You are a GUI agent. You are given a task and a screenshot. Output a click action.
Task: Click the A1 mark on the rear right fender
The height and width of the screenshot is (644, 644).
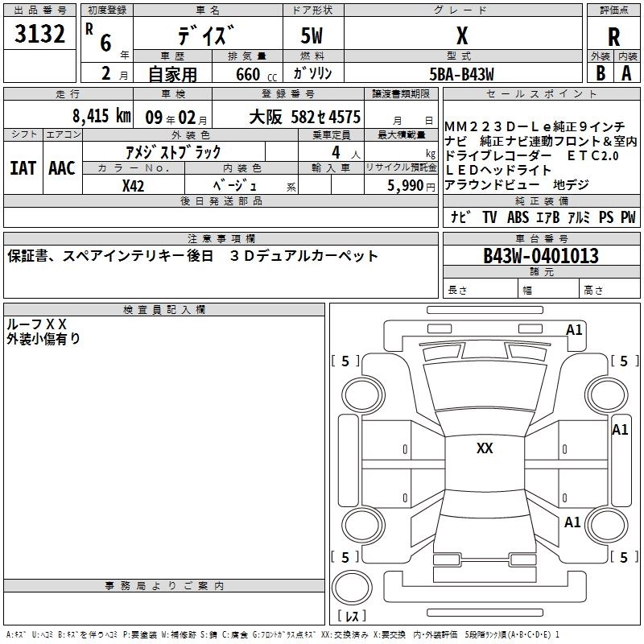tap(572, 522)
